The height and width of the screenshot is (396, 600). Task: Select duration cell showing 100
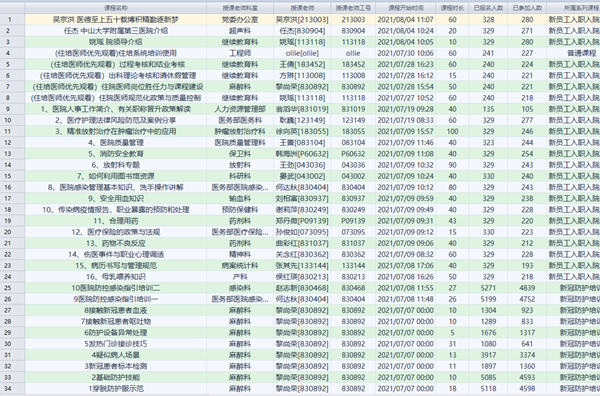coord(452,131)
